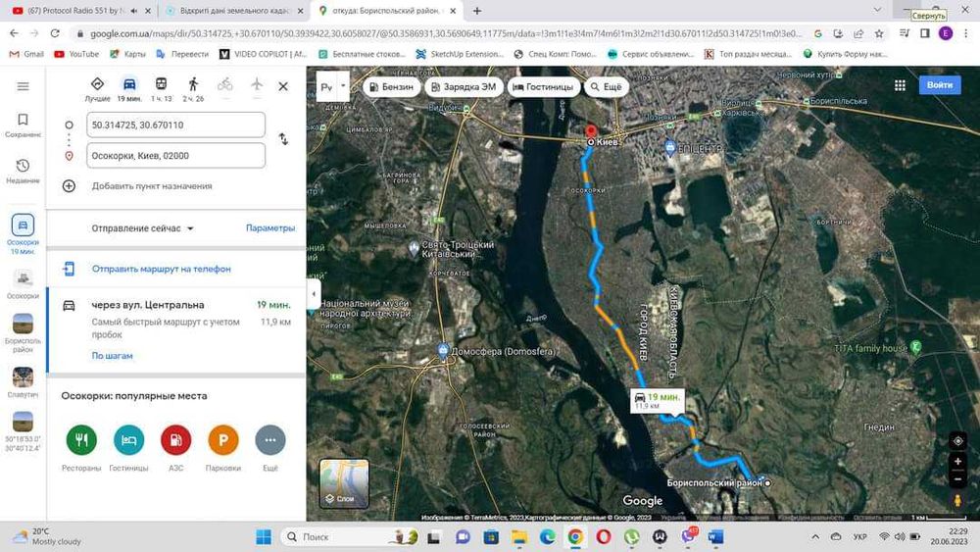Open По шагам step details
This screenshot has width=980, height=552.
113,356
